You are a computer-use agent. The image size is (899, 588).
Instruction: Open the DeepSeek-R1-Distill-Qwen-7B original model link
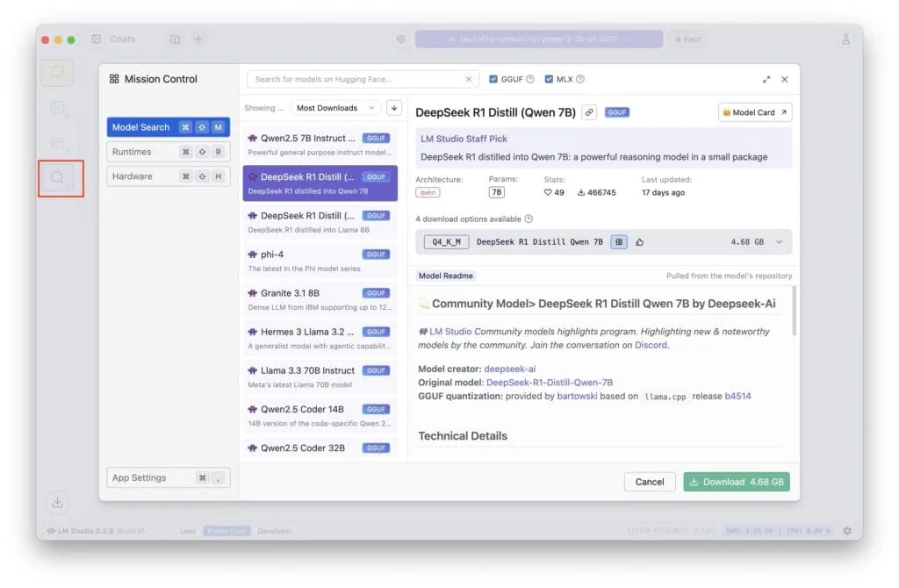[x=550, y=383]
